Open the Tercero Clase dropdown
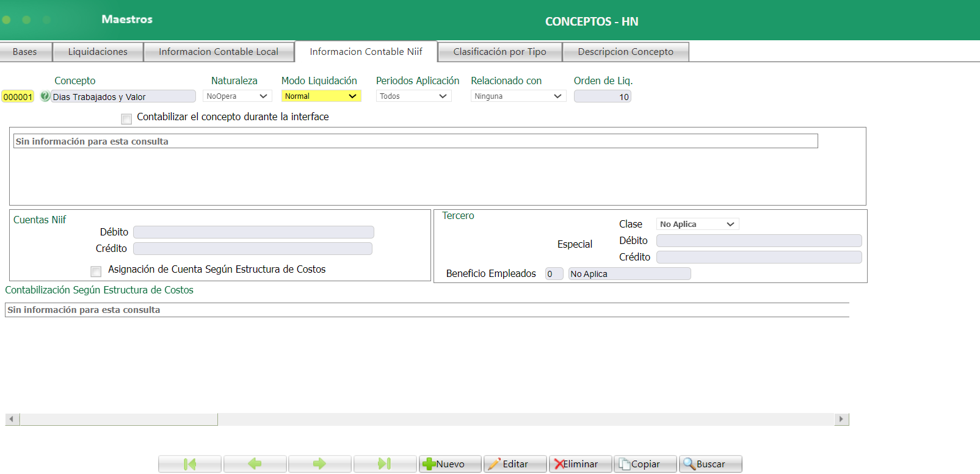 (697, 224)
